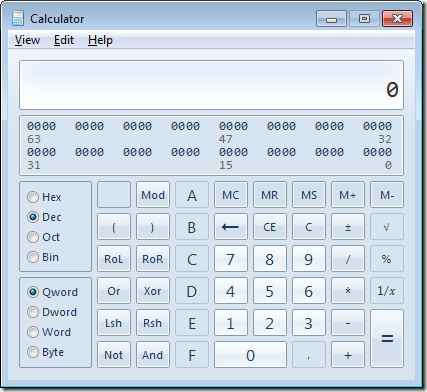Image resolution: width=427 pixels, height=392 pixels.
Task: Click the plus-minus sign button
Action: tap(348, 227)
